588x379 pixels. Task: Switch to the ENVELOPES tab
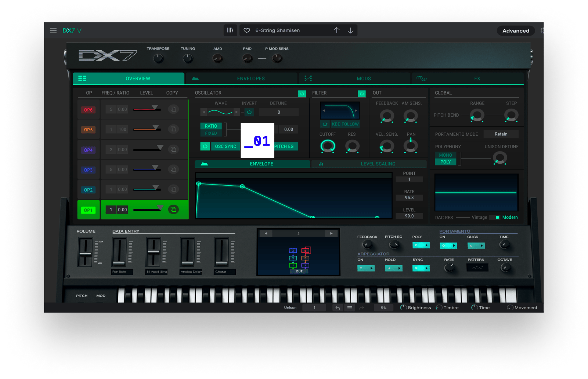pyautogui.click(x=242, y=79)
